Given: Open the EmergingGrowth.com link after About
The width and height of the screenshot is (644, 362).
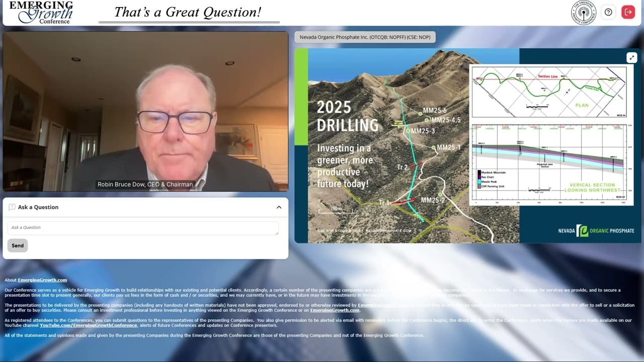Looking at the screenshot, I should tap(42, 280).
